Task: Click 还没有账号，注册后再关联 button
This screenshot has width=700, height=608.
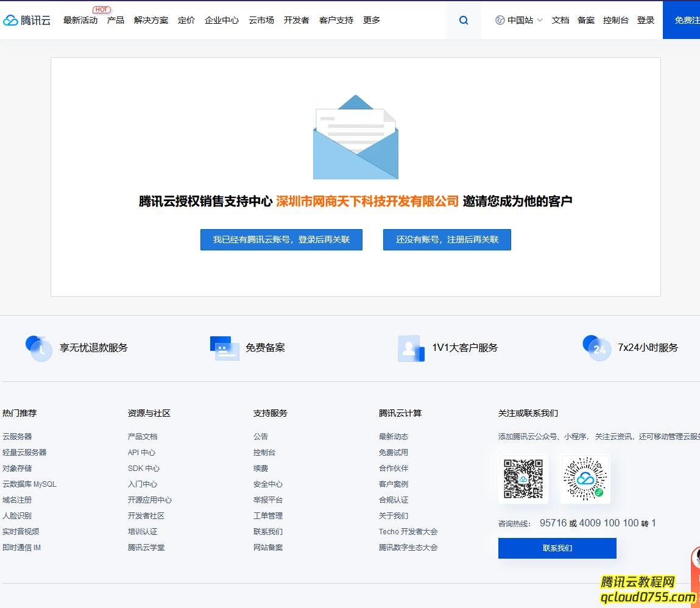Action: [x=447, y=239]
